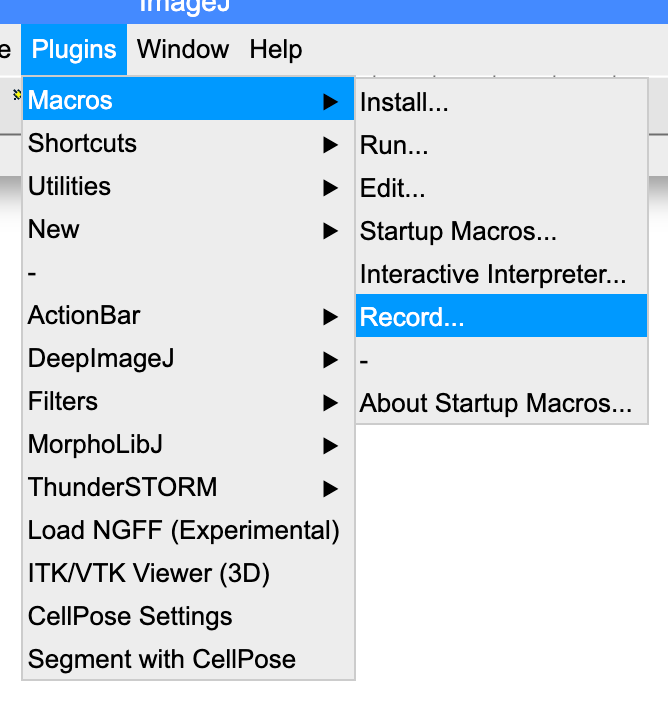
Task: Expand the DeepImageJ submenu
Action: coord(188,359)
